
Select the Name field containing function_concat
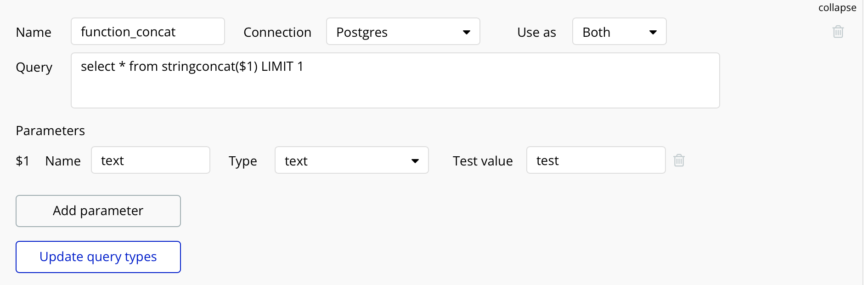click(x=147, y=31)
